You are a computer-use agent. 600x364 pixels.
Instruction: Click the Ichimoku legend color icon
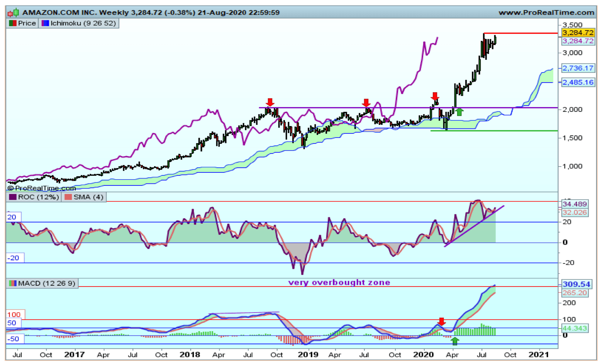click(x=45, y=23)
